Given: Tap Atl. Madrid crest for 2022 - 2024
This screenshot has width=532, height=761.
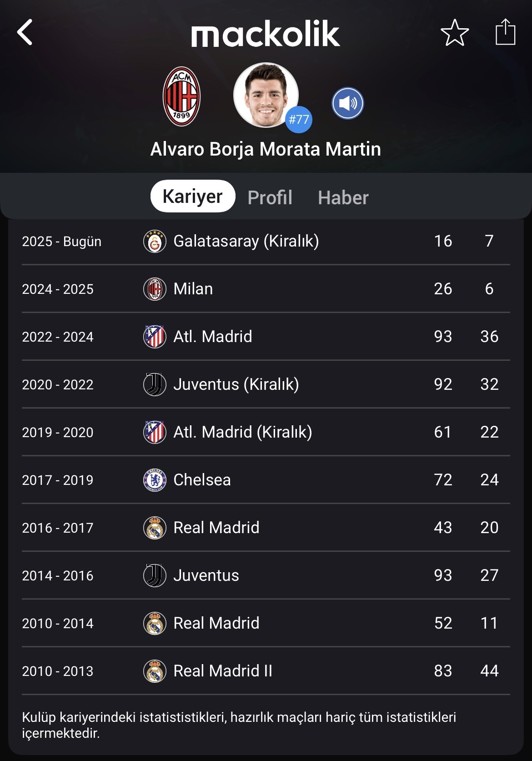Looking at the screenshot, I should pyautogui.click(x=155, y=337).
